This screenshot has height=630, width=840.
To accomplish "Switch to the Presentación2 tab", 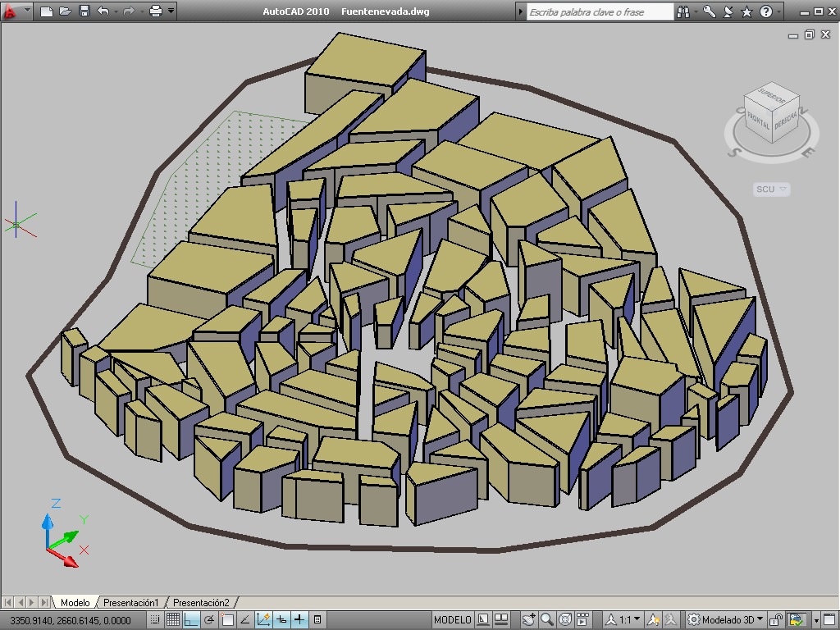I will coord(201,603).
